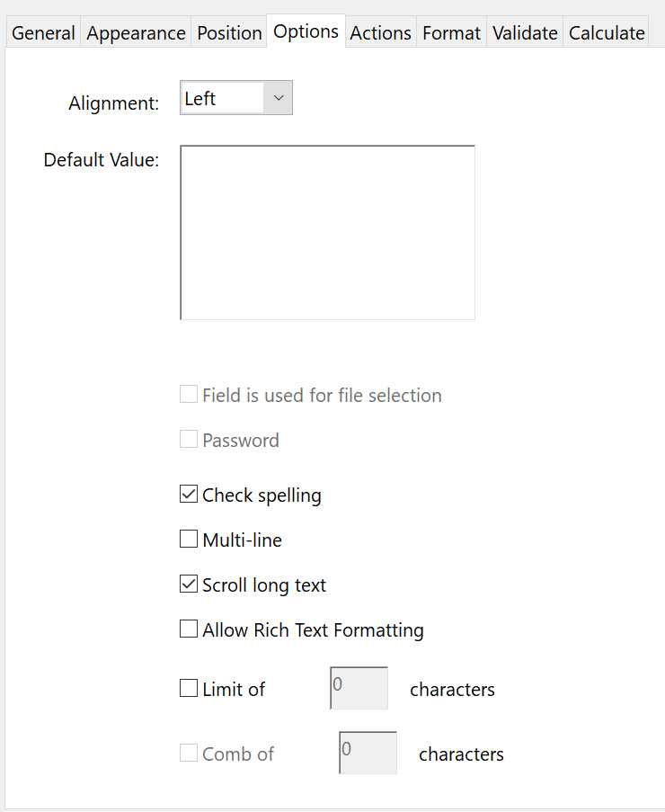Image resolution: width=665 pixels, height=812 pixels.
Task: Open the Appearance tab
Action: click(x=136, y=32)
